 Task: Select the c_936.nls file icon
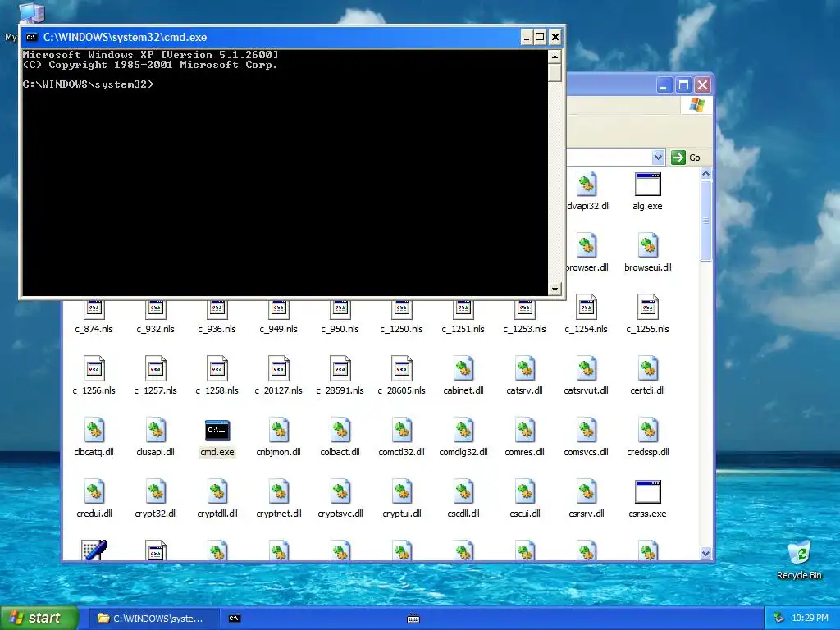click(217, 308)
